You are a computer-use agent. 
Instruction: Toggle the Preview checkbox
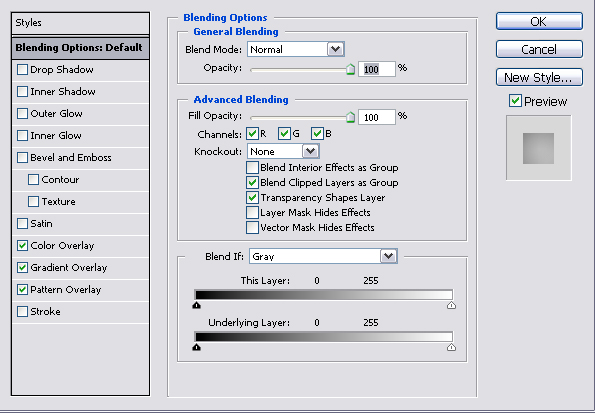pos(515,101)
